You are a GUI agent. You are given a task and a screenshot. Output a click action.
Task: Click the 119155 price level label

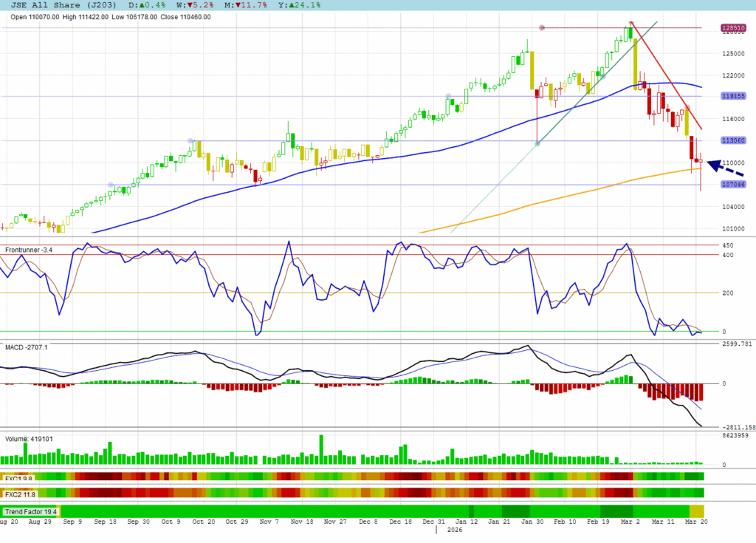(x=732, y=96)
